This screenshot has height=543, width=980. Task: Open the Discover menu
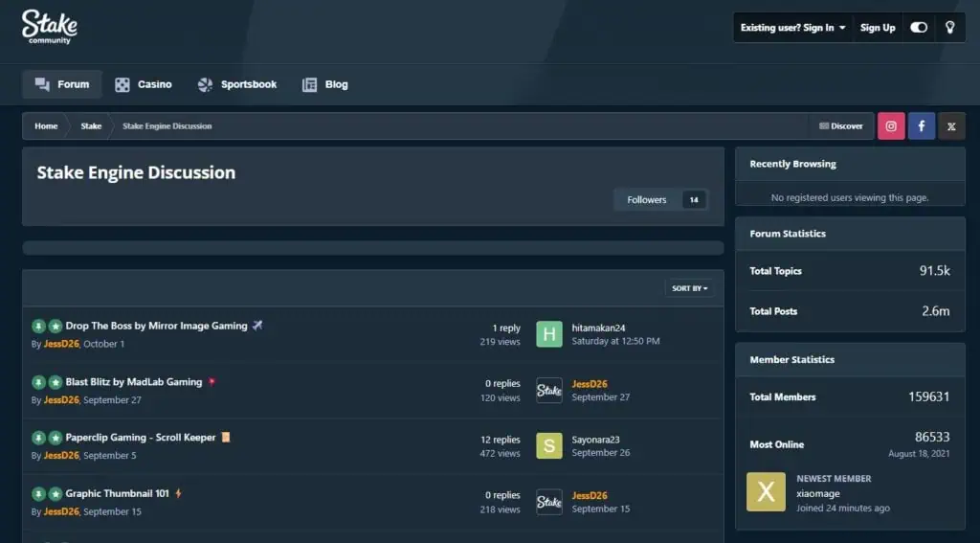click(x=840, y=126)
